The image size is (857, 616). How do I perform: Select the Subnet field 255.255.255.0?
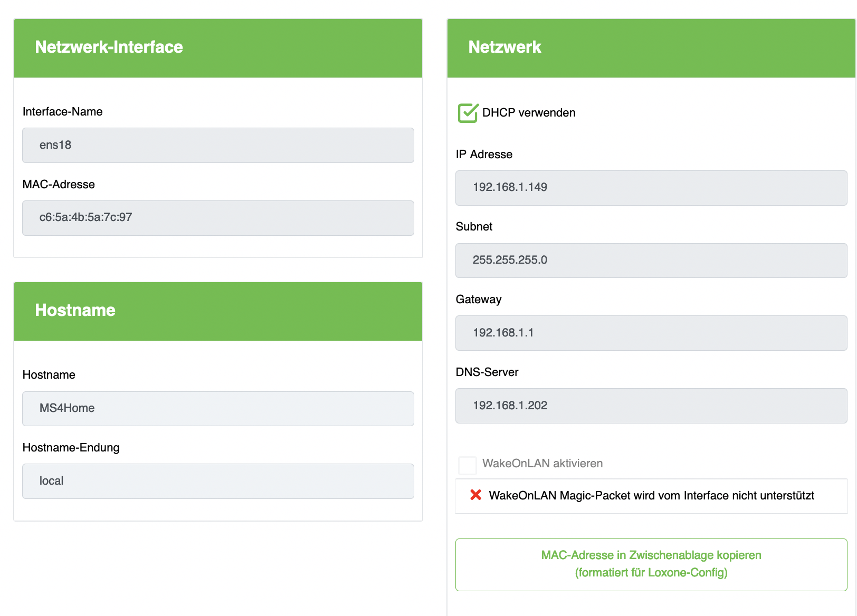tap(651, 260)
